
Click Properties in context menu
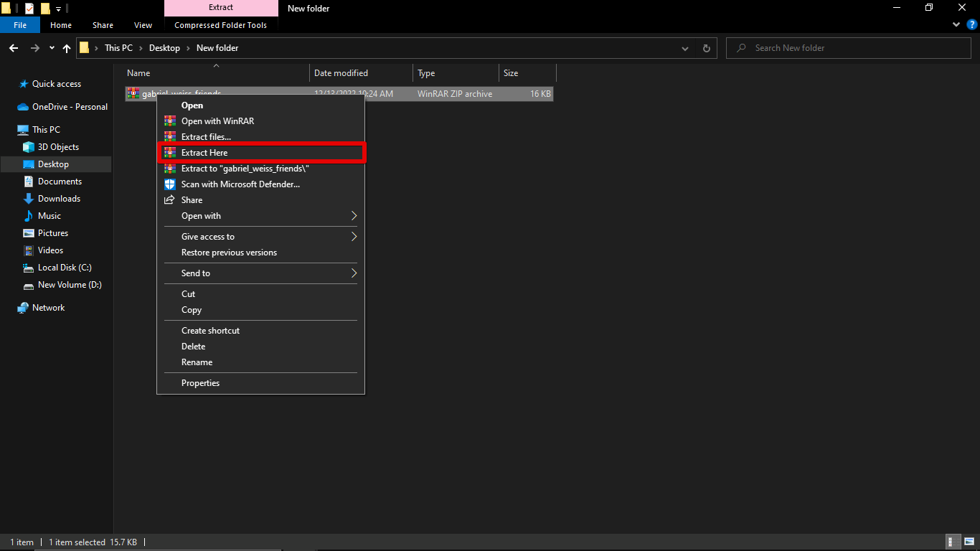pos(200,383)
